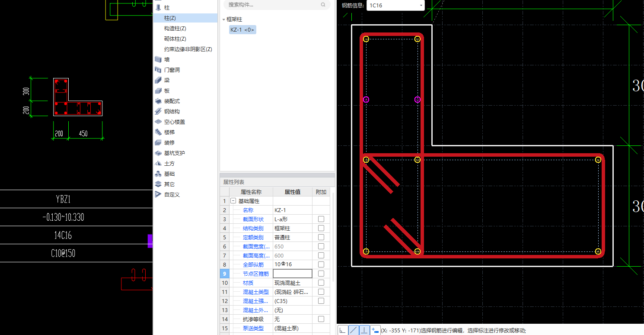The image size is (644, 335).
Task: Tick the 附加 checkbox for 定额类别
Action: (x=321, y=237)
